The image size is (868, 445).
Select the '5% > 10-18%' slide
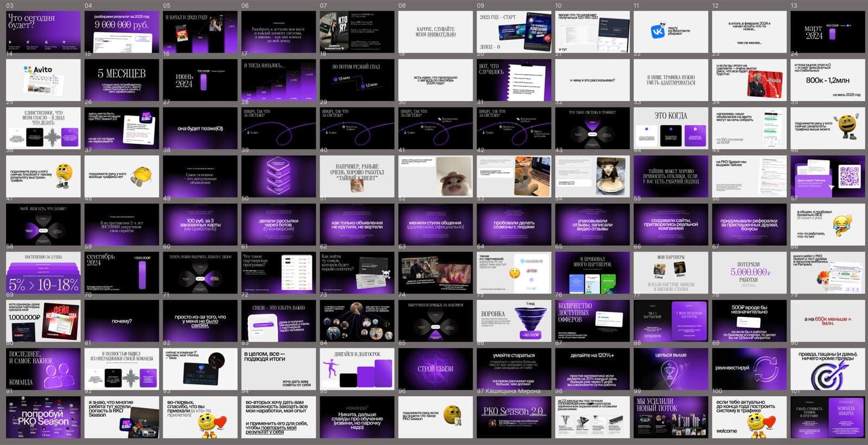[43, 273]
